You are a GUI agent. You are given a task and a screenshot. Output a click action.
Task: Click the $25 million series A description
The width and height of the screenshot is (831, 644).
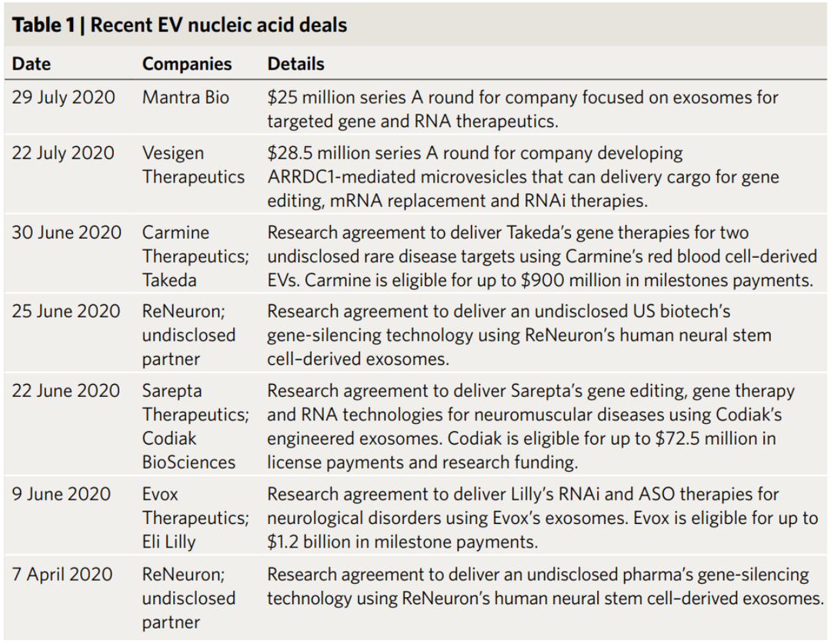522,109
